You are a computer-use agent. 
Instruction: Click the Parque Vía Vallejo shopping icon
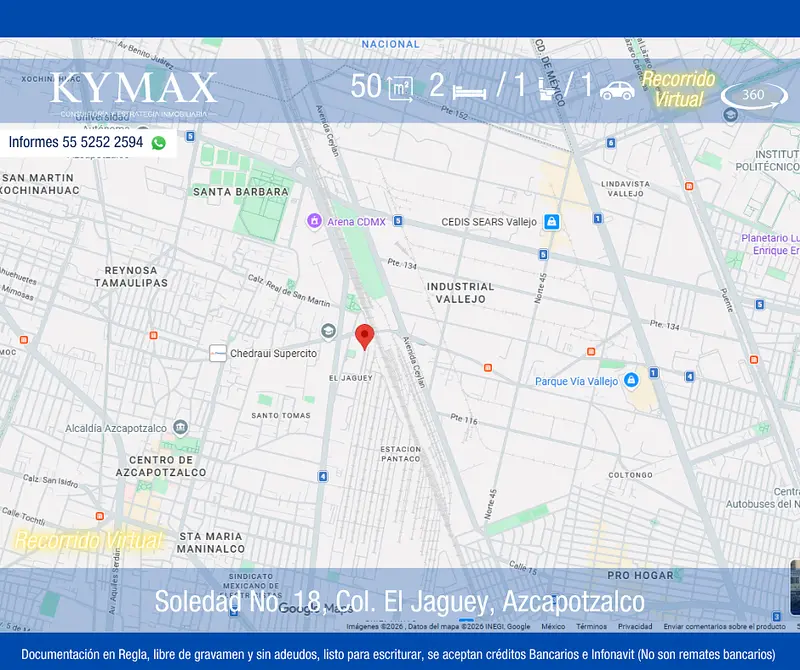point(631,380)
